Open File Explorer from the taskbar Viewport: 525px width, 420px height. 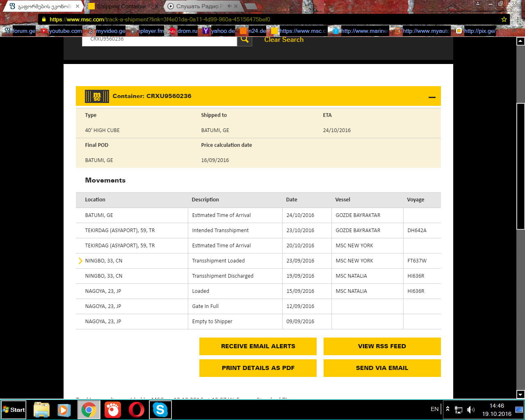coord(41,410)
